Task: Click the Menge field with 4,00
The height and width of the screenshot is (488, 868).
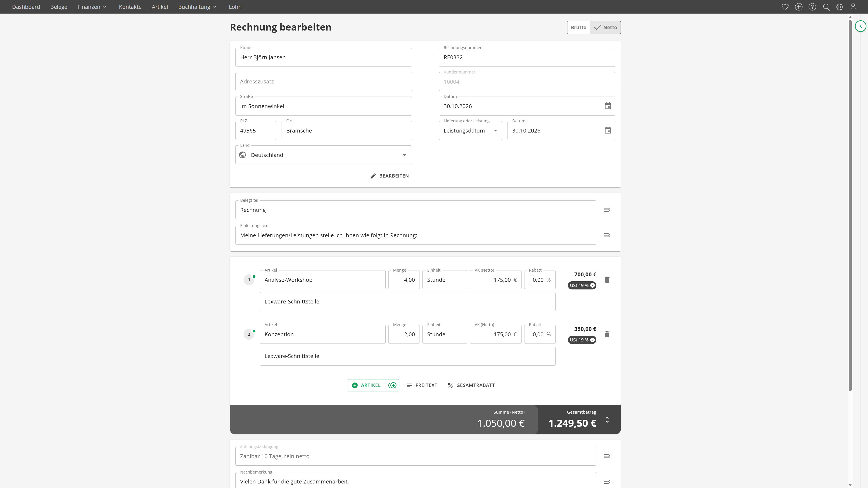Action: click(404, 280)
